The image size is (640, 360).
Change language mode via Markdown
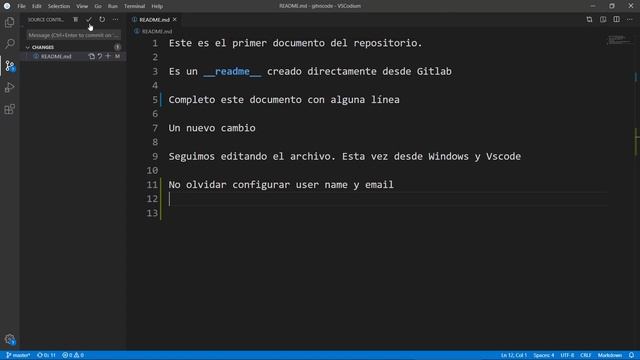pyautogui.click(x=610, y=356)
